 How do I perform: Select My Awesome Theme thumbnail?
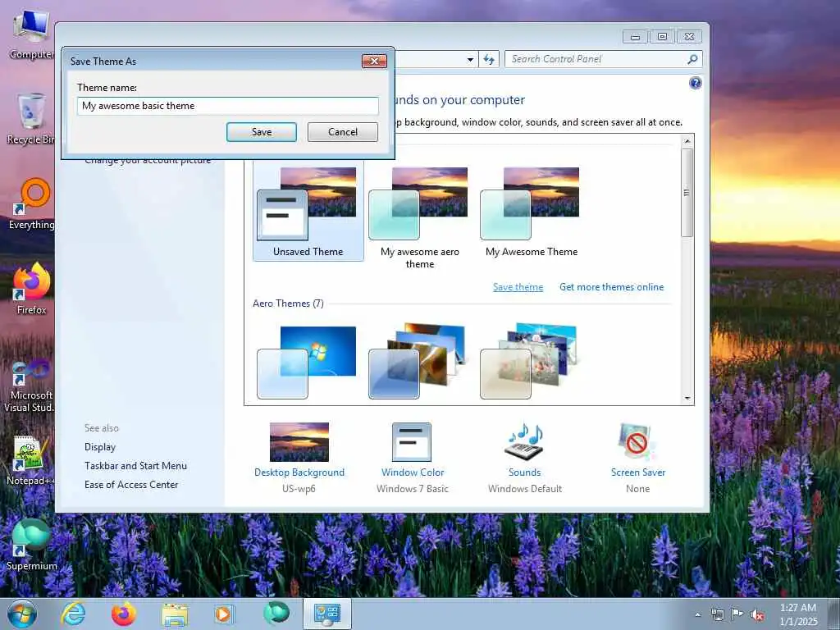[x=532, y=211]
